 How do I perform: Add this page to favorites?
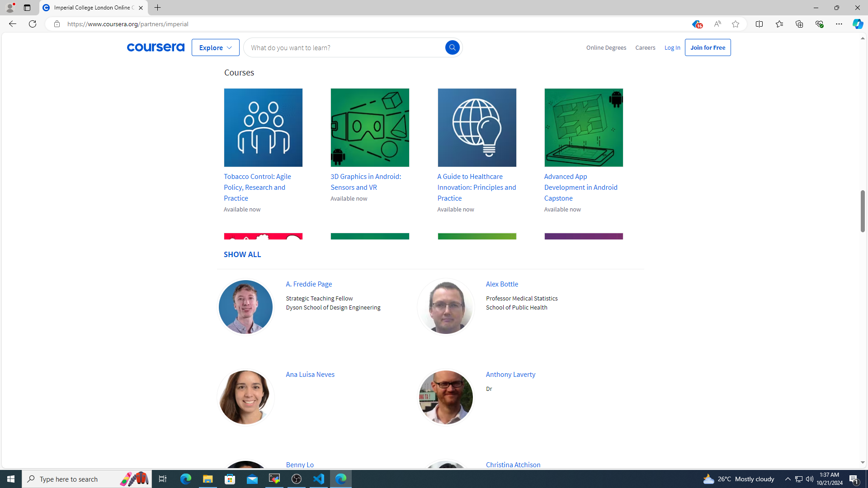[736, 24]
